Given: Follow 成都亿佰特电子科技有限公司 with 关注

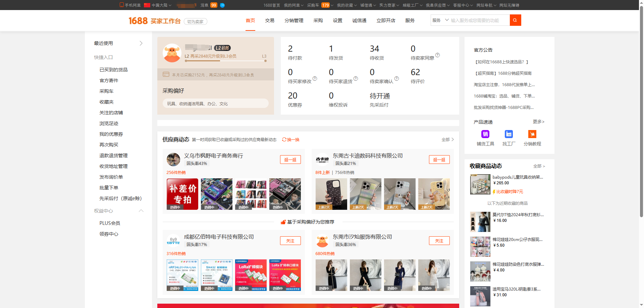Looking at the screenshot, I should 290,241.
